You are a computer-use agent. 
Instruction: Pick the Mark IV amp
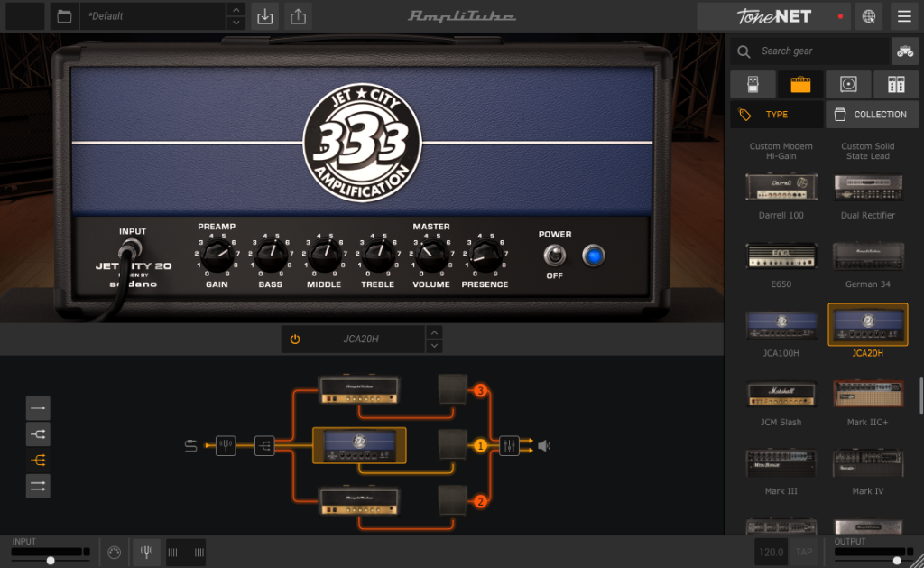click(x=867, y=463)
